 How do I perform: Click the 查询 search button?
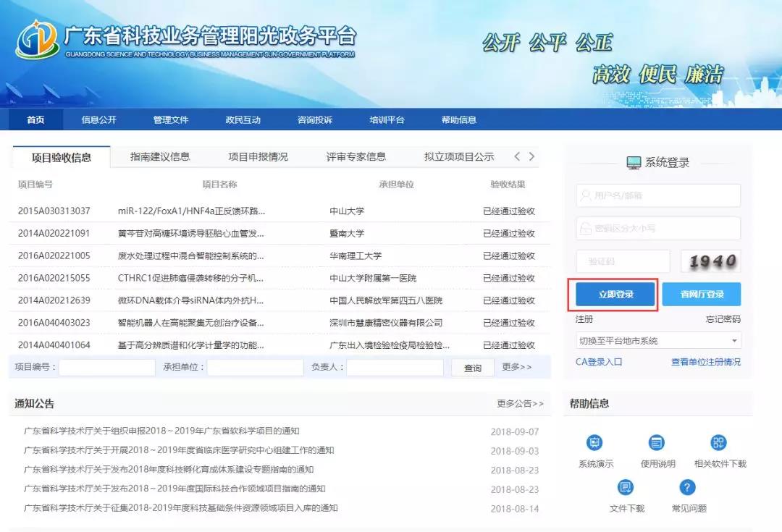tap(472, 368)
